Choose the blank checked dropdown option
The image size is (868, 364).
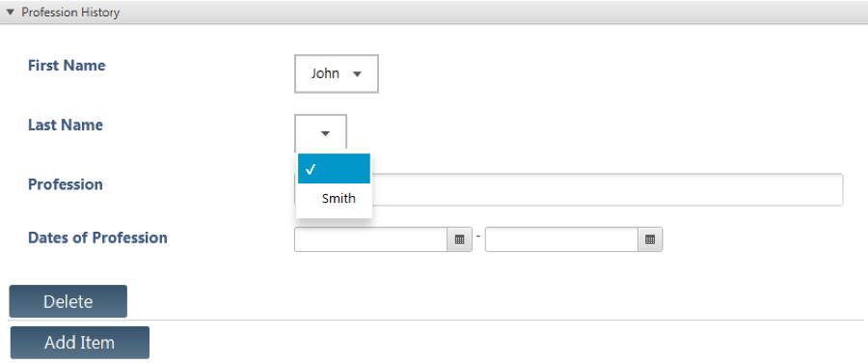[x=334, y=169]
